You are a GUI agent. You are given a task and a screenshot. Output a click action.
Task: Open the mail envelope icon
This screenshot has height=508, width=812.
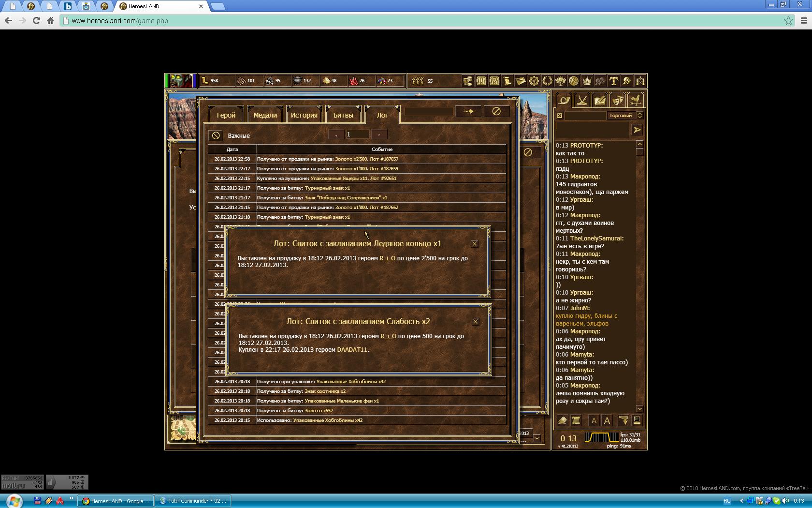click(x=521, y=81)
